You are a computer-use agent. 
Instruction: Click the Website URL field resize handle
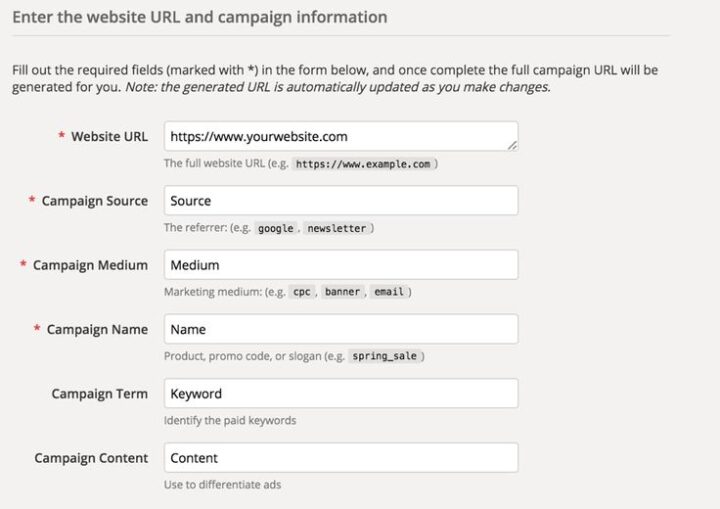pyautogui.click(x=512, y=146)
